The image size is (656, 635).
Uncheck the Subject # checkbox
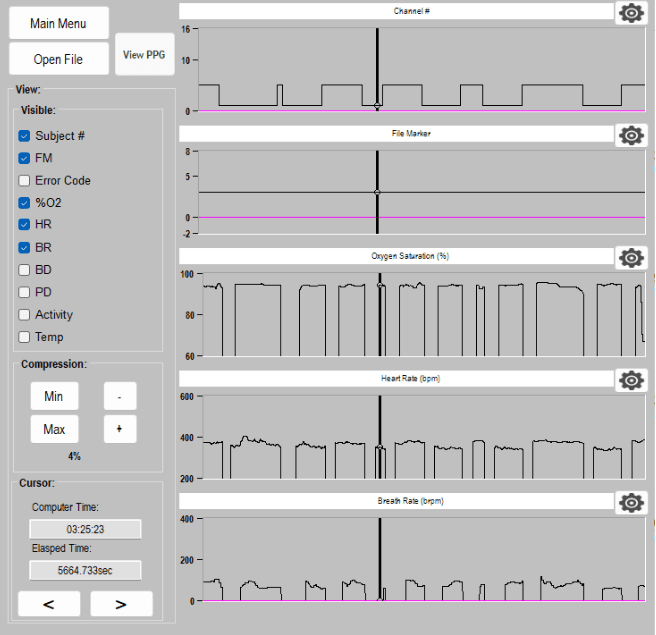[x=25, y=136]
